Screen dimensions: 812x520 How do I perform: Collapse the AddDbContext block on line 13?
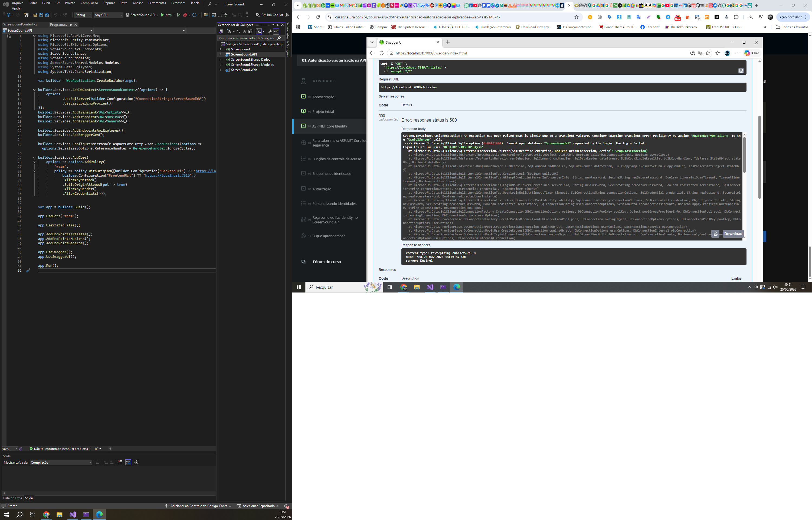[34, 90]
